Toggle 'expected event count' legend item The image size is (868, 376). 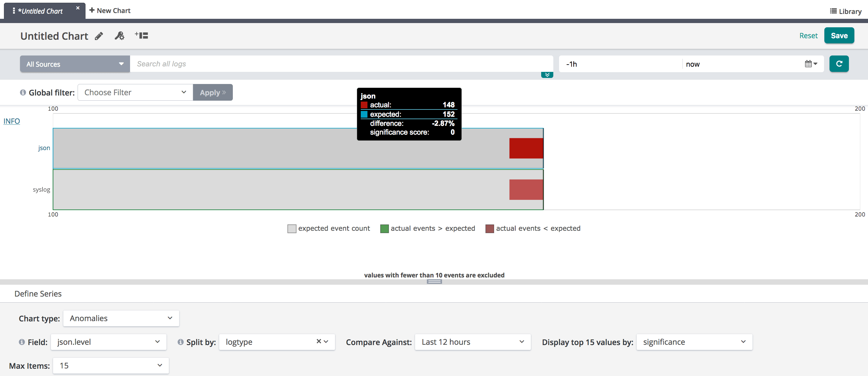click(x=329, y=228)
